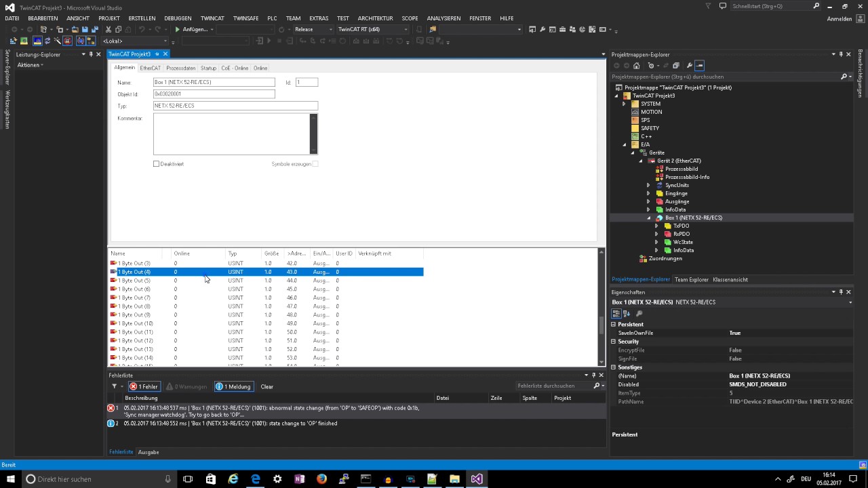
Task: Open Windows Settings gear in taskbar
Action: 277,479
